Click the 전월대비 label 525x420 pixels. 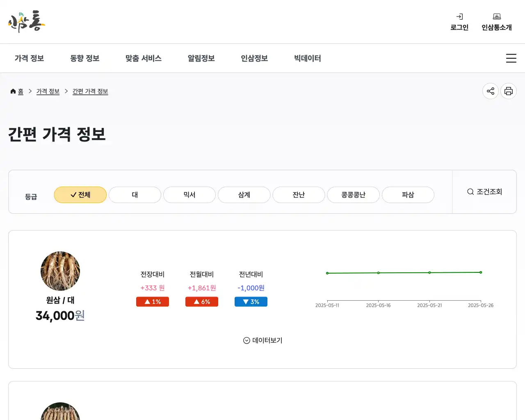coord(202,274)
